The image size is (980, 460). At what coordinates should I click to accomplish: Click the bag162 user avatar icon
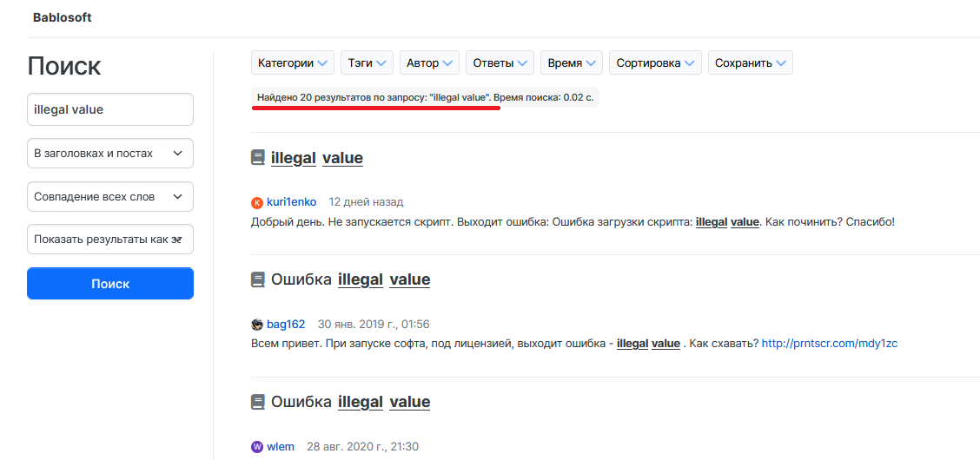point(257,325)
